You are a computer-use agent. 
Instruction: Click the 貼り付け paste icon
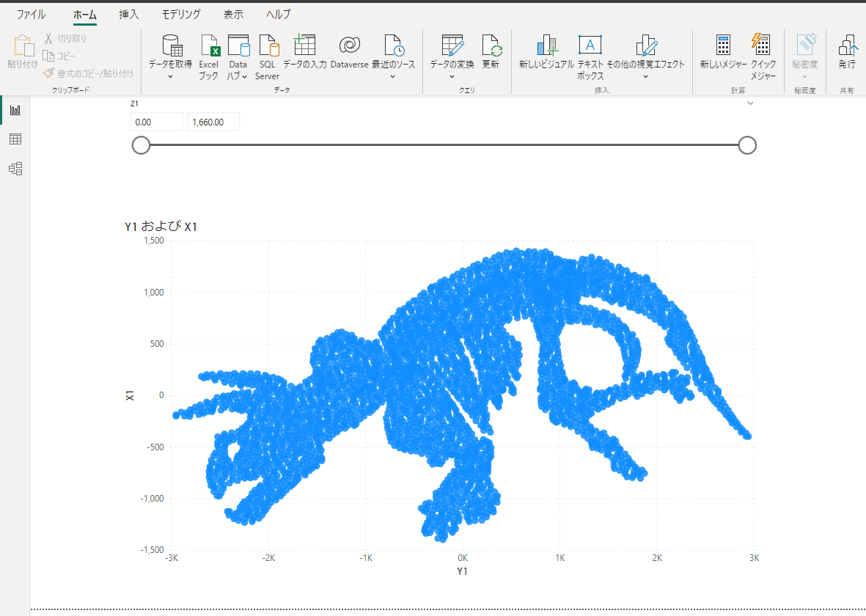point(23,46)
